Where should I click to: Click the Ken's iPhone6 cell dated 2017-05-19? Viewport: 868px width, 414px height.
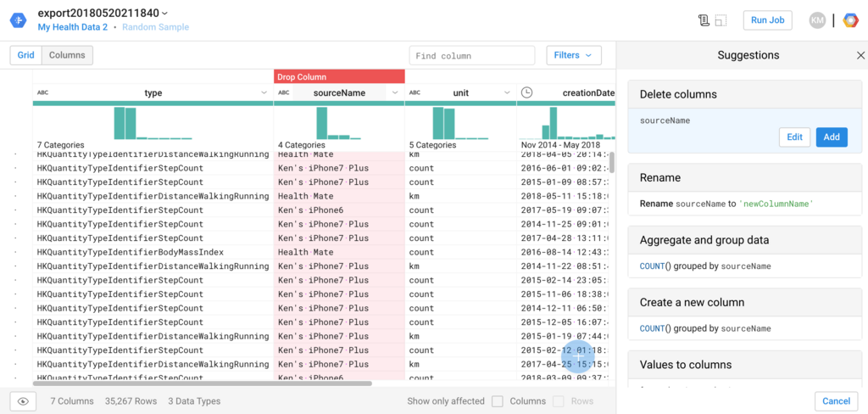tap(339, 210)
